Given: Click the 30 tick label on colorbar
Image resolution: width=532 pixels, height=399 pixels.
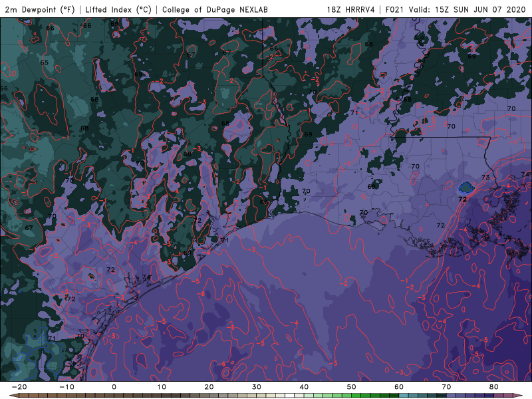Looking at the screenshot, I should 257,387.
